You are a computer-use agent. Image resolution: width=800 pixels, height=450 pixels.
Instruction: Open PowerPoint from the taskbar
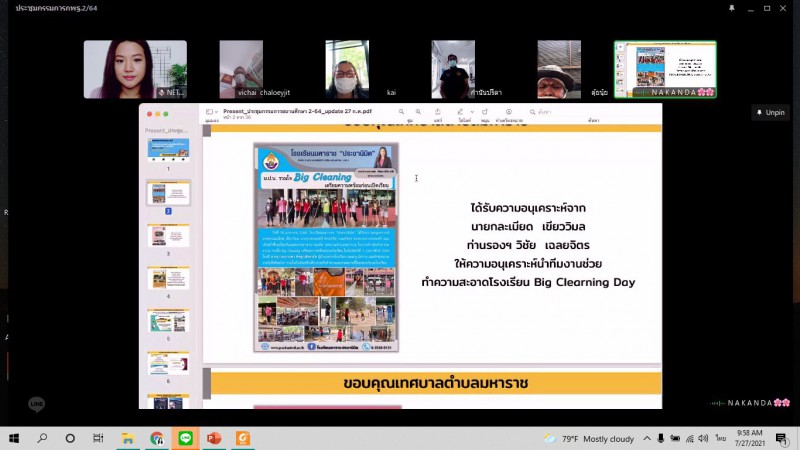212,438
